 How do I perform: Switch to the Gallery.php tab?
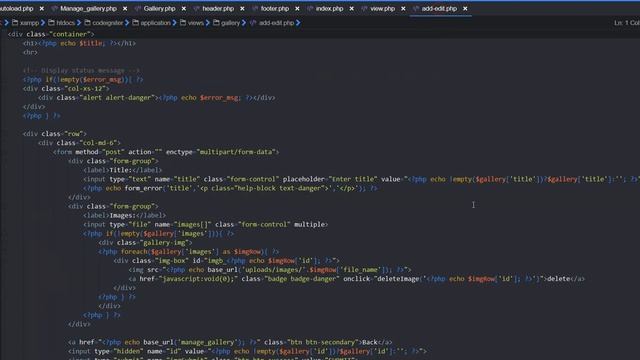point(159,9)
